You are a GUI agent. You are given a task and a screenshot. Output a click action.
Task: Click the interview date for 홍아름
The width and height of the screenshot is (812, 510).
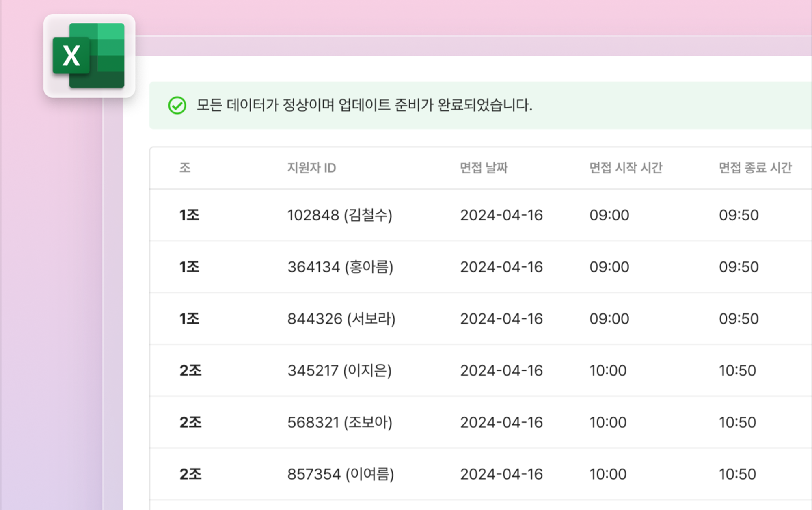coord(501,267)
